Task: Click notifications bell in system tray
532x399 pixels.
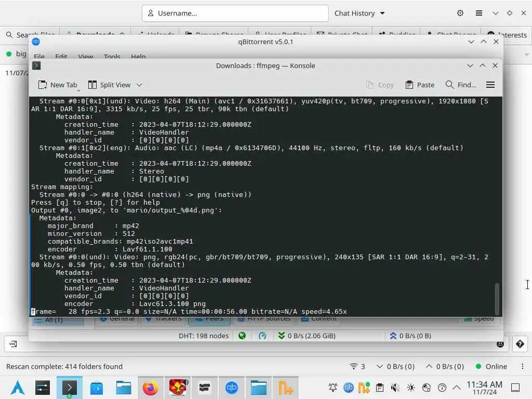Action: (333, 388)
